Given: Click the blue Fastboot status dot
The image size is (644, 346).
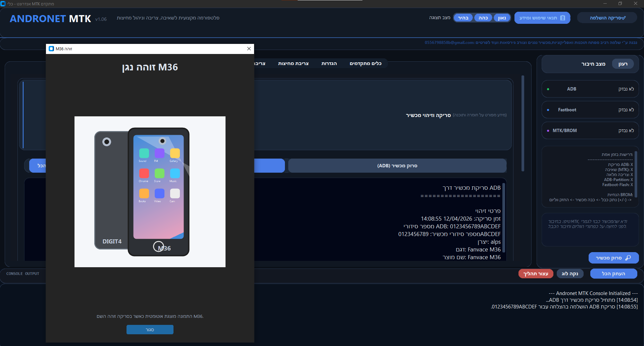Looking at the screenshot, I should tap(548, 110).
